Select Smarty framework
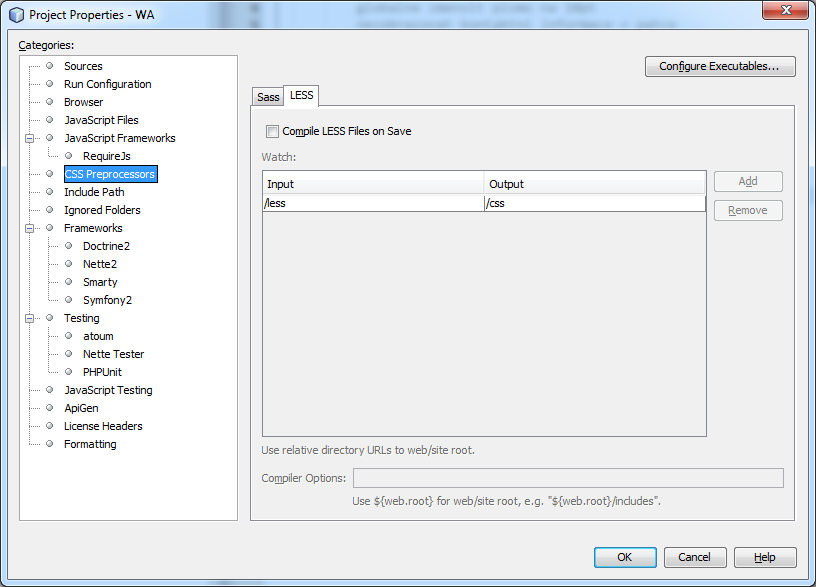Viewport: 816px width, 587px height. click(x=100, y=282)
